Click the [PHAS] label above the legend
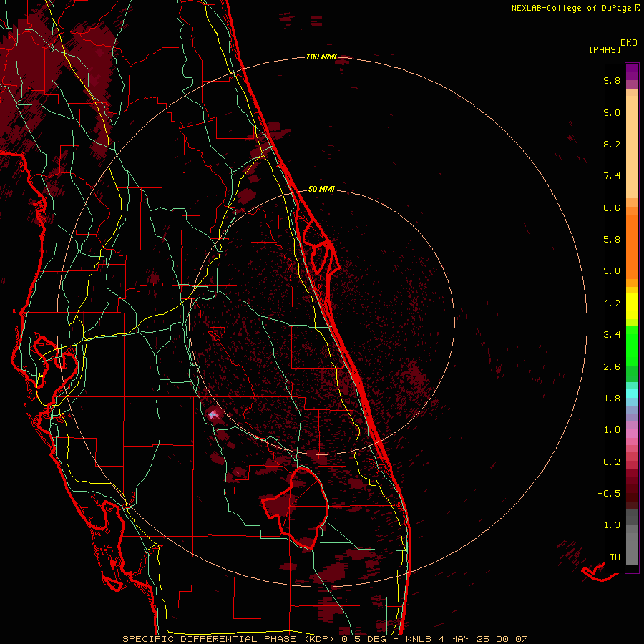The width and height of the screenshot is (644, 644). pos(605,49)
